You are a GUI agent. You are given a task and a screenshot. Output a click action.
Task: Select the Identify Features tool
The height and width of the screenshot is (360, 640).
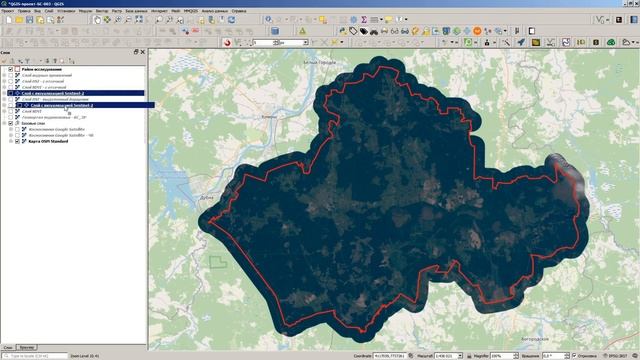click(x=268, y=20)
